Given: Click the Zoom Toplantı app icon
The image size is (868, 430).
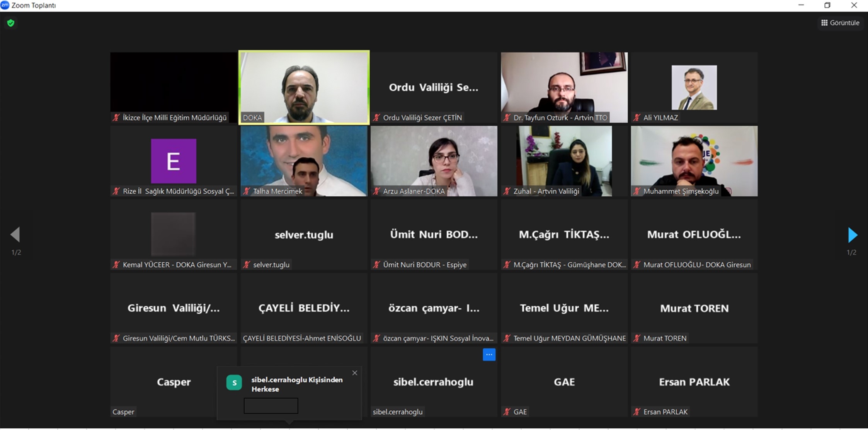Looking at the screenshot, I should [x=5, y=5].
